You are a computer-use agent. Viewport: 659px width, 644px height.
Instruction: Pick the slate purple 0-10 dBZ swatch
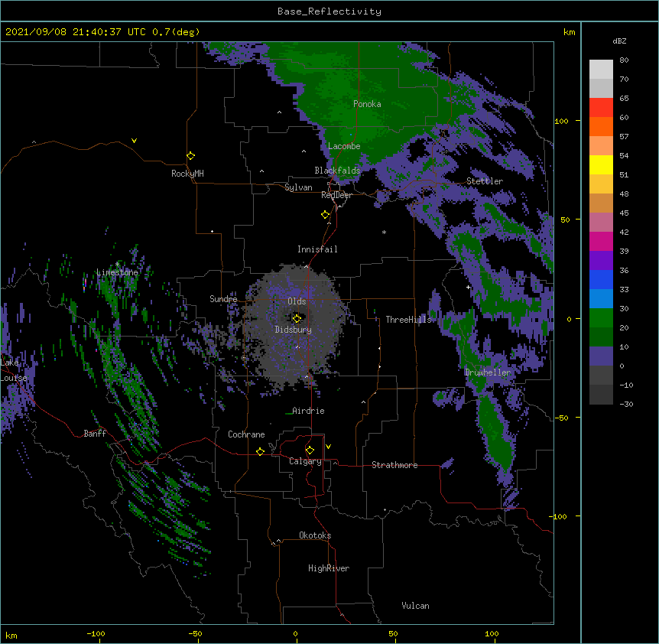601,356
